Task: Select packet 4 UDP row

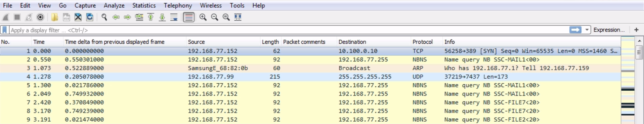Action: [x=310, y=77]
